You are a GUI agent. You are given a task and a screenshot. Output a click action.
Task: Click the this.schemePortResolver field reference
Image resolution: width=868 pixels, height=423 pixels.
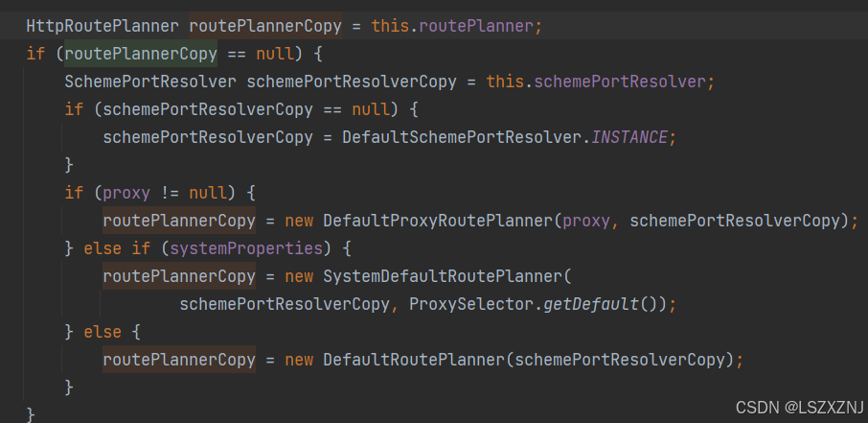(x=596, y=82)
